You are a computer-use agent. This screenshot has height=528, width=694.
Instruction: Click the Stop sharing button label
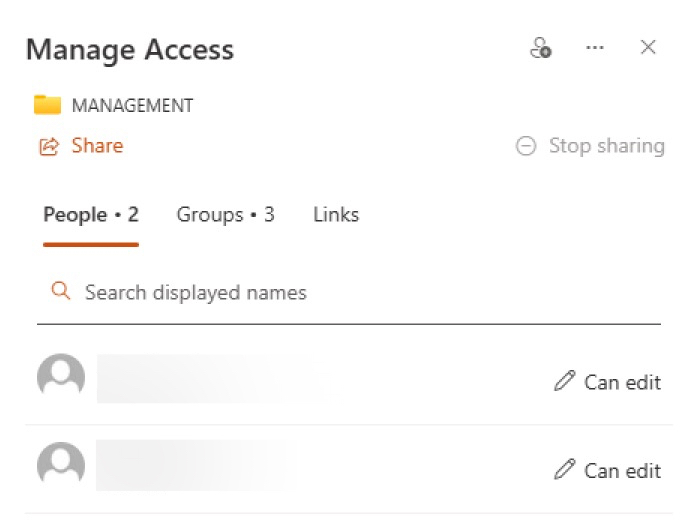pyautogui.click(x=606, y=146)
